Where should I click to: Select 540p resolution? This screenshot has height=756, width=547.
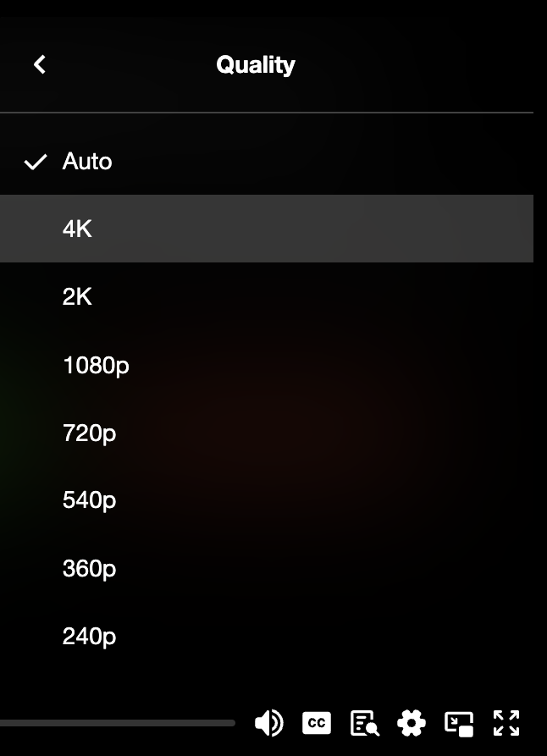[89, 500]
